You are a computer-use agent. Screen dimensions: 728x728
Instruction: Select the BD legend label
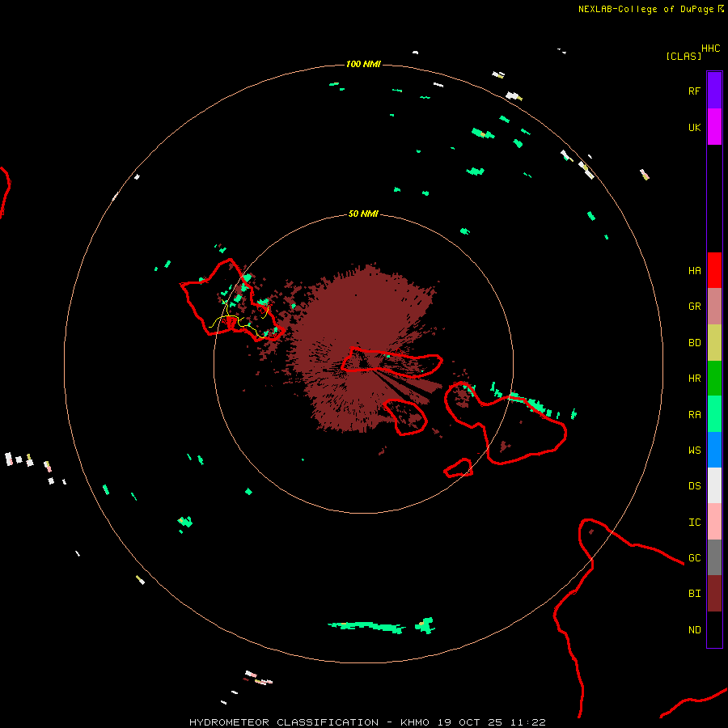click(694, 343)
